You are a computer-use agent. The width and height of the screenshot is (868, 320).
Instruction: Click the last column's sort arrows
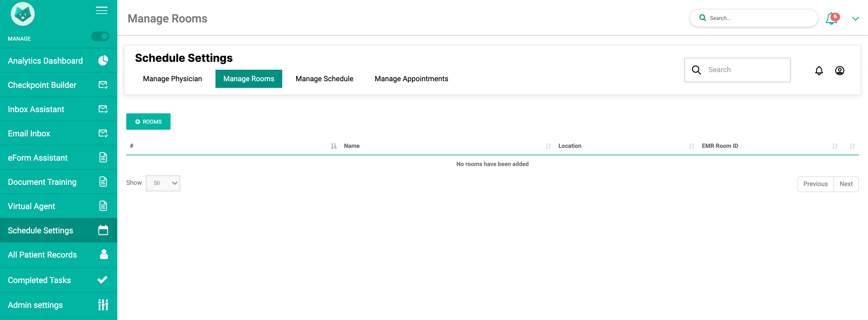coord(852,146)
